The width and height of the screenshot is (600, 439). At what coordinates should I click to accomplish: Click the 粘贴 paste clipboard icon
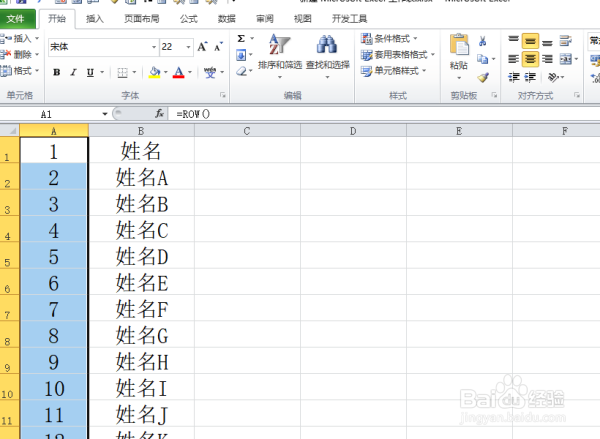[459, 45]
